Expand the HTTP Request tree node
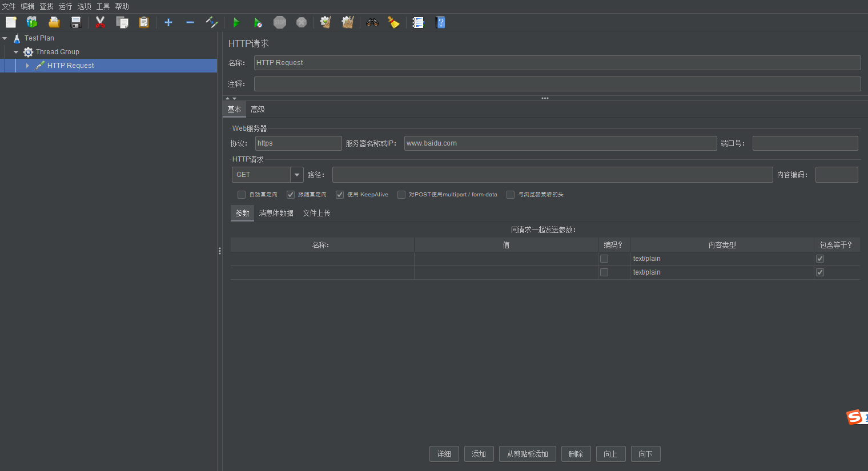The width and height of the screenshot is (868, 471). (x=27, y=66)
